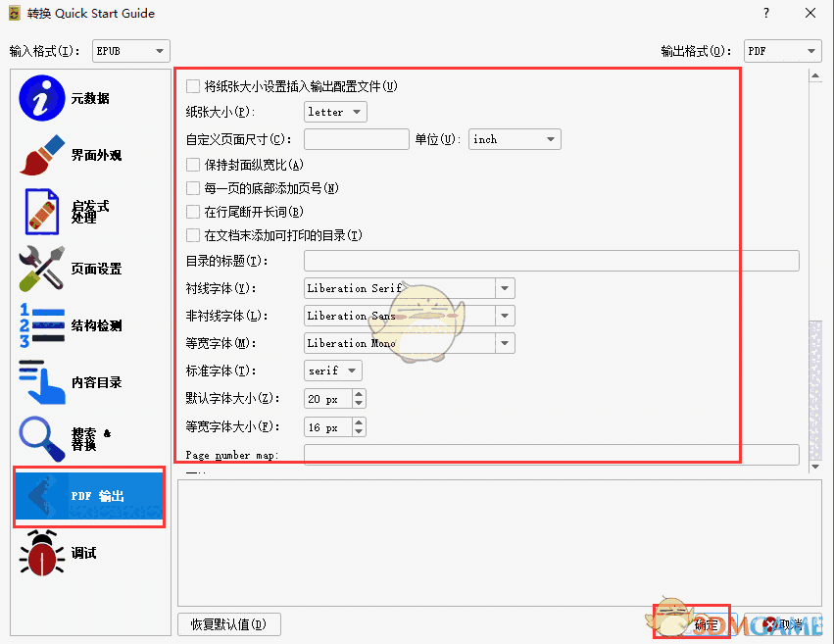The width and height of the screenshot is (834, 644).
Task: Select the 调试 (Debug) bug icon
Action: [40, 554]
